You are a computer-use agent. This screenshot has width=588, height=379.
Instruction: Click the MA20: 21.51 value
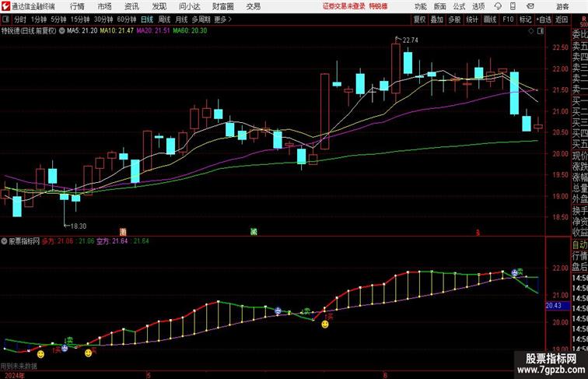tap(153, 31)
